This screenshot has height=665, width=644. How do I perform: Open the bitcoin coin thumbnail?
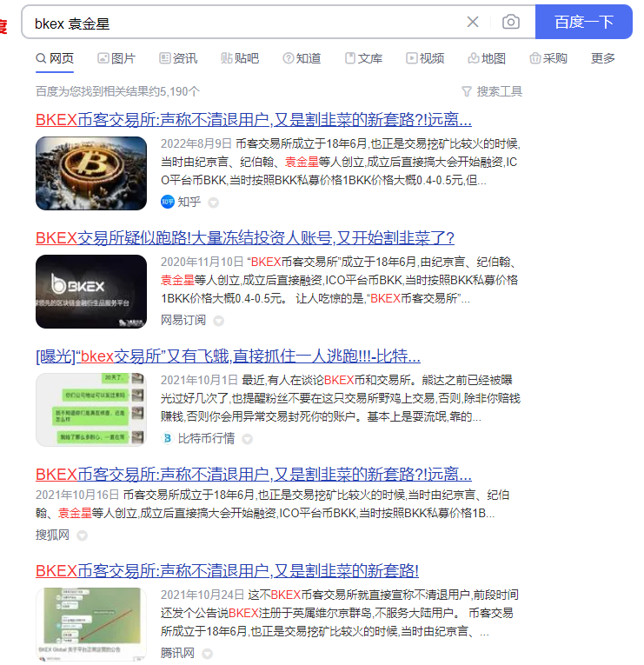point(91,174)
